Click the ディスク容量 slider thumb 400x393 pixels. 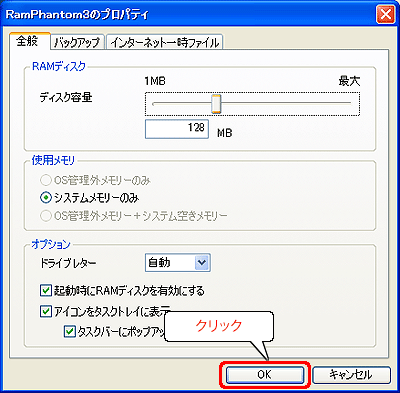(x=216, y=104)
